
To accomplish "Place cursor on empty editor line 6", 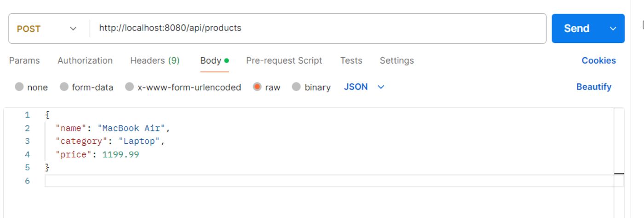I will click(322, 181).
